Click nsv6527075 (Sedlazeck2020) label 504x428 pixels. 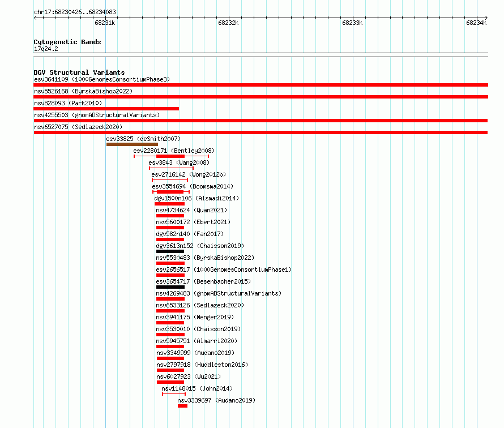(78, 127)
